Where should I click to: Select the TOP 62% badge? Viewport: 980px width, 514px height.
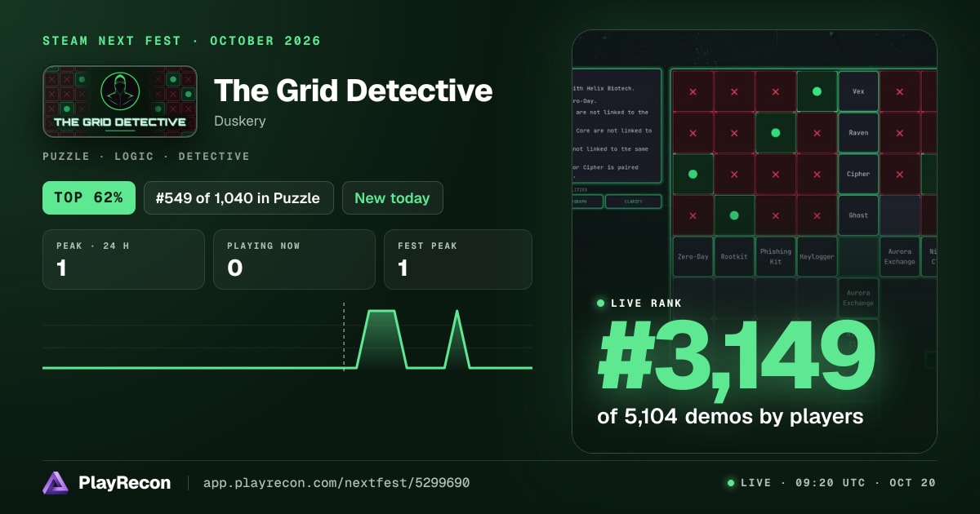pos(89,197)
